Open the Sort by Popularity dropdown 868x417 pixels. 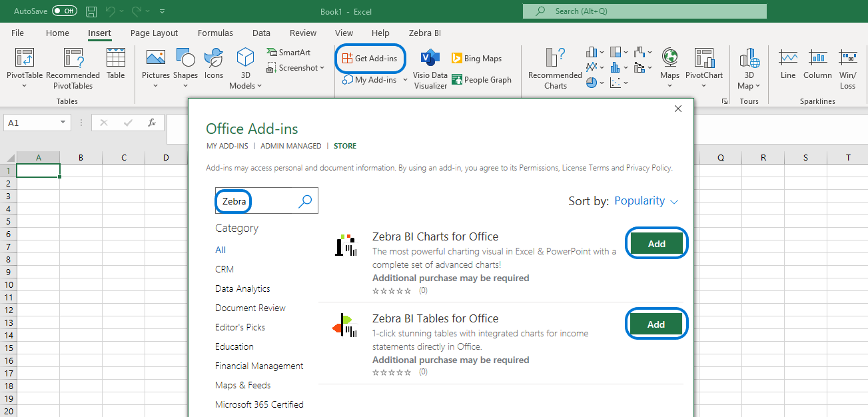pos(646,201)
